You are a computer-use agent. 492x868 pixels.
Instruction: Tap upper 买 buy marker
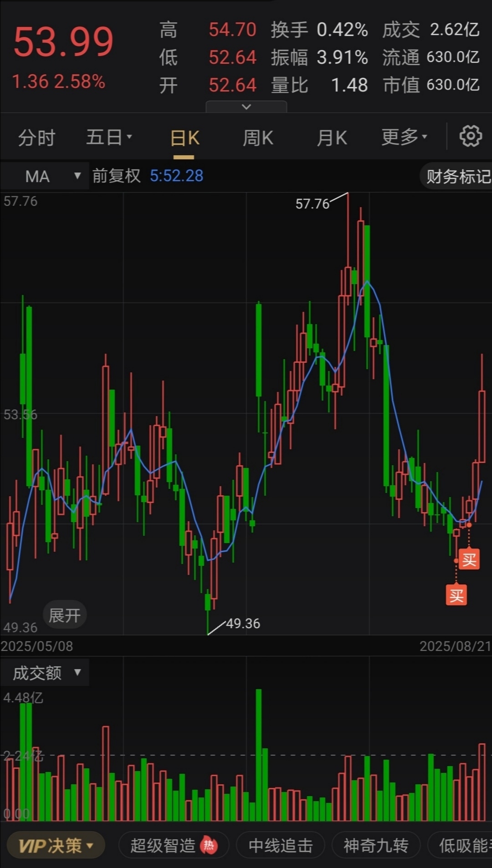click(x=469, y=559)
